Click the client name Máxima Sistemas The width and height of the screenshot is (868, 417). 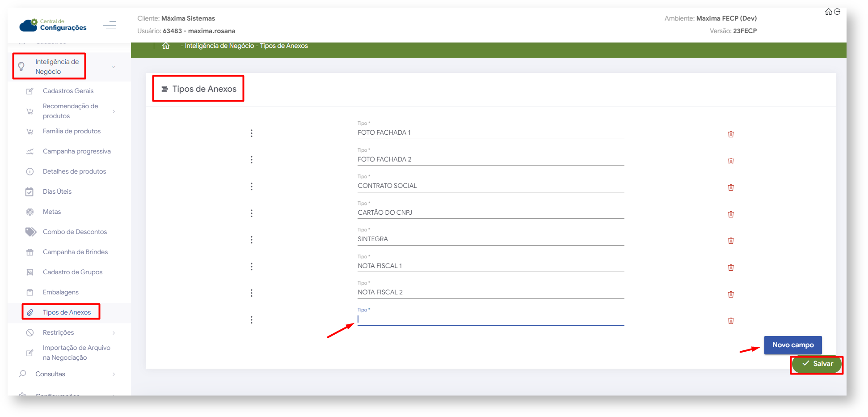pyautogui.click(x=188, y=18)
